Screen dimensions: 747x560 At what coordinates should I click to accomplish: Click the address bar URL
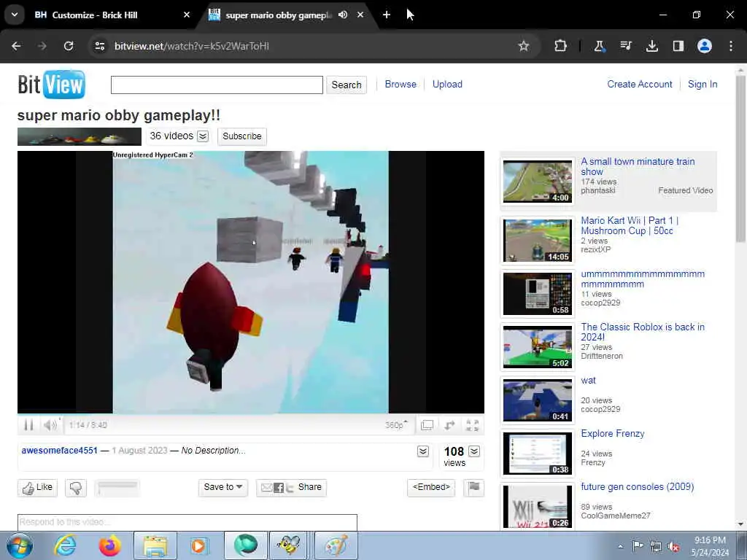pyautogui.click(x=192, y=46)
